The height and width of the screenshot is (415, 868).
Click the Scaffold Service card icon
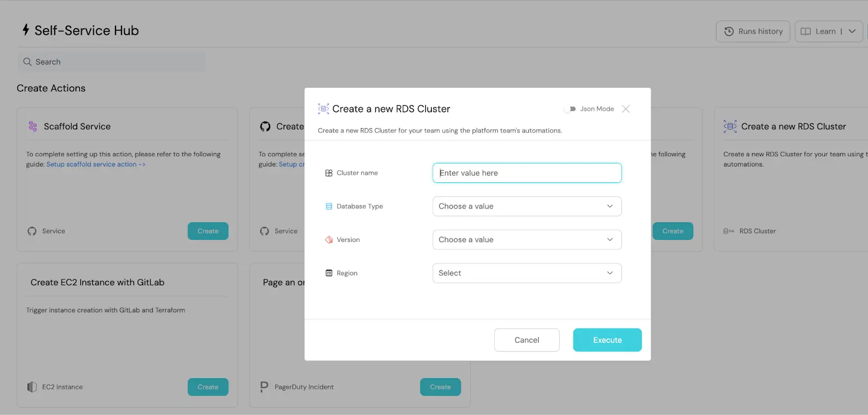tap(33, 126)
